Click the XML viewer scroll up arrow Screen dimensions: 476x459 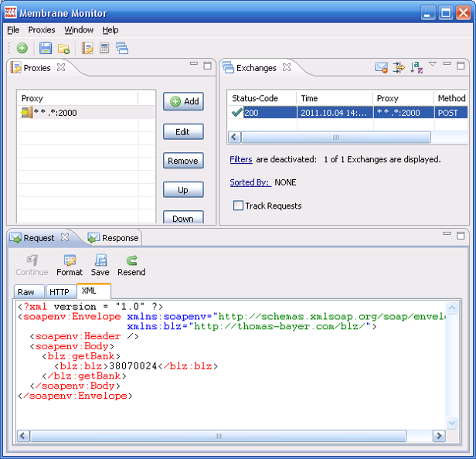point(452,308)
